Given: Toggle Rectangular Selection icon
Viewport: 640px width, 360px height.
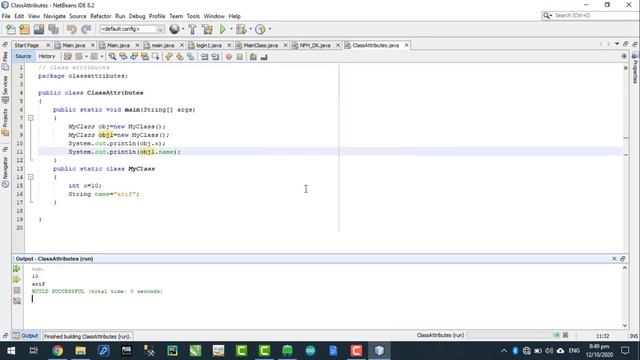Looking at the screenshot, I should click(x=156, y=57).
